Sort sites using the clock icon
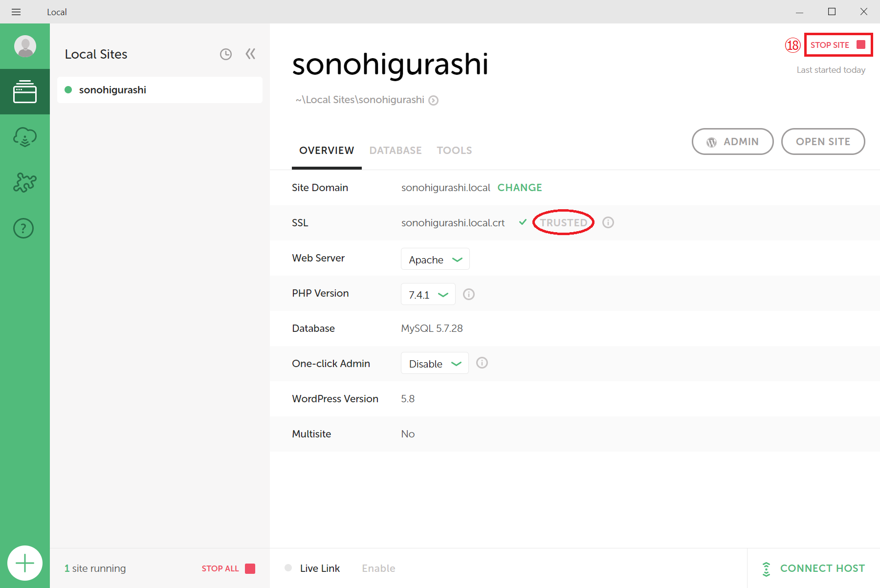 click(225, 54)
